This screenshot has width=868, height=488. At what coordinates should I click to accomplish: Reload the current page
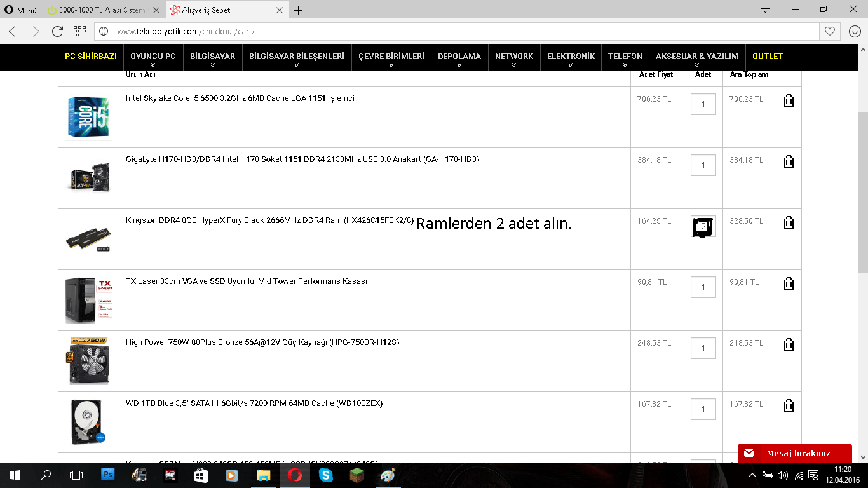pos(57,31)
